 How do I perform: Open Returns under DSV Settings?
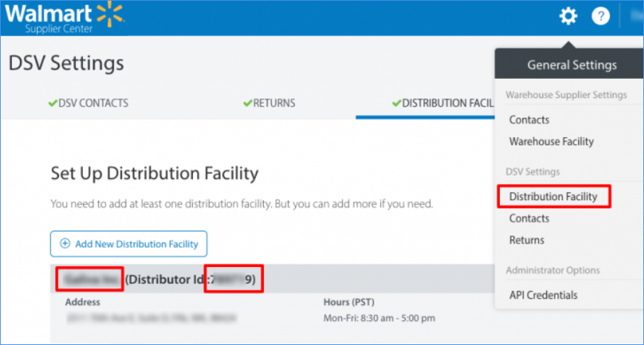(x=526, y=240)
